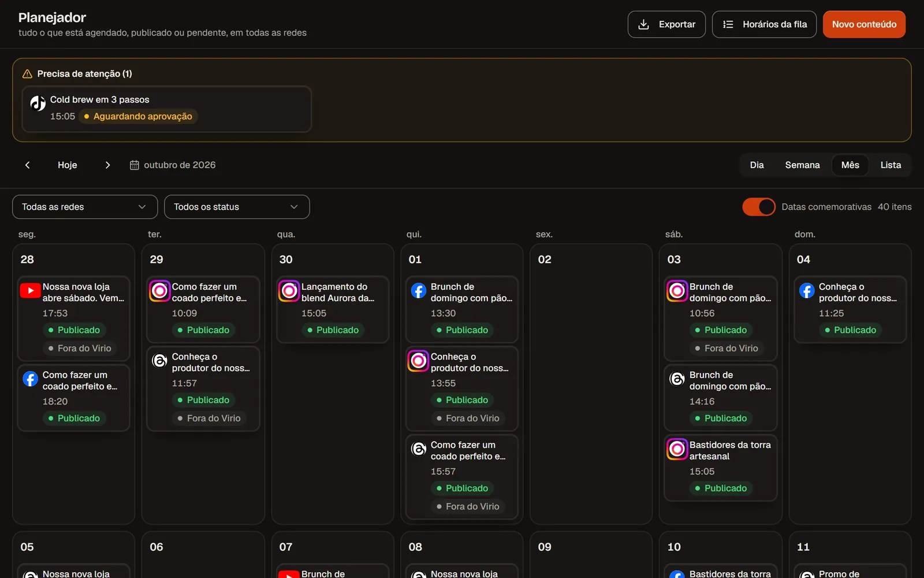Screen dimensions: 924x578
Task: Go to the previous month with the left chevron
Action: 27,165
